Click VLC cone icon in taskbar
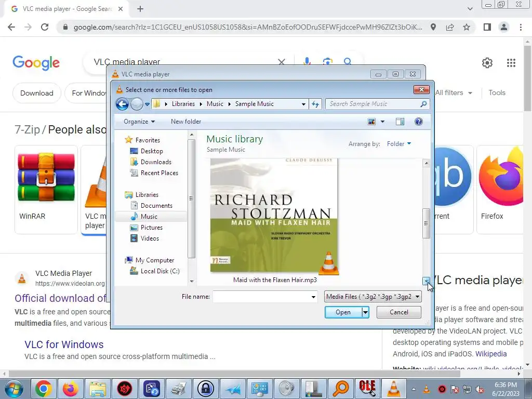This screenshot has width=532, height=399. (394, 389)
